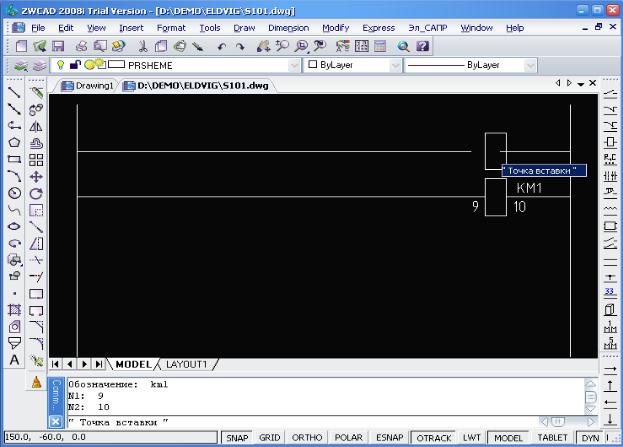The width and height of the screenshot is (623, 447).
Task: Select the Polygon draw tool
Action: pyautogui.click(x=14, y=142)
